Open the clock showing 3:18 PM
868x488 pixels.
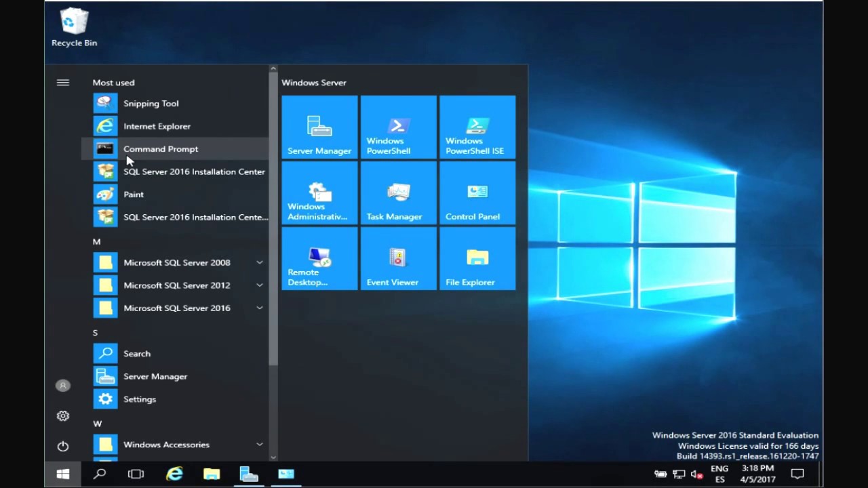758,474
